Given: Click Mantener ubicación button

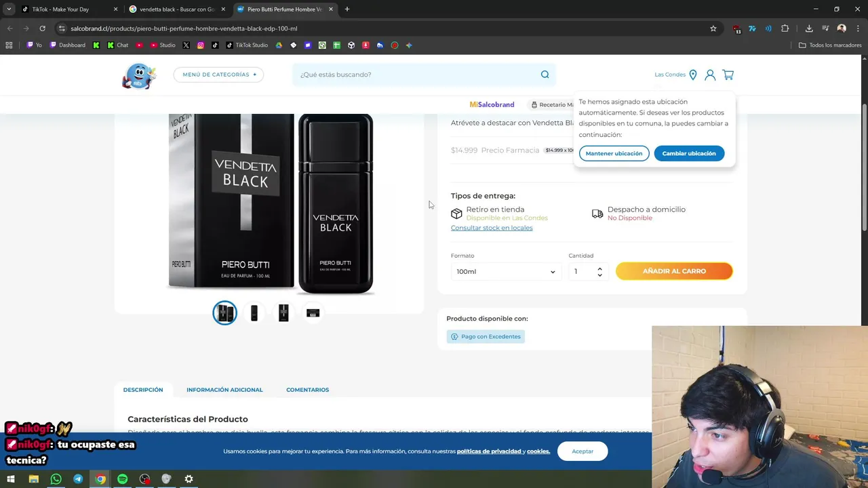Looking at the screenshot, I should [614, 153].
